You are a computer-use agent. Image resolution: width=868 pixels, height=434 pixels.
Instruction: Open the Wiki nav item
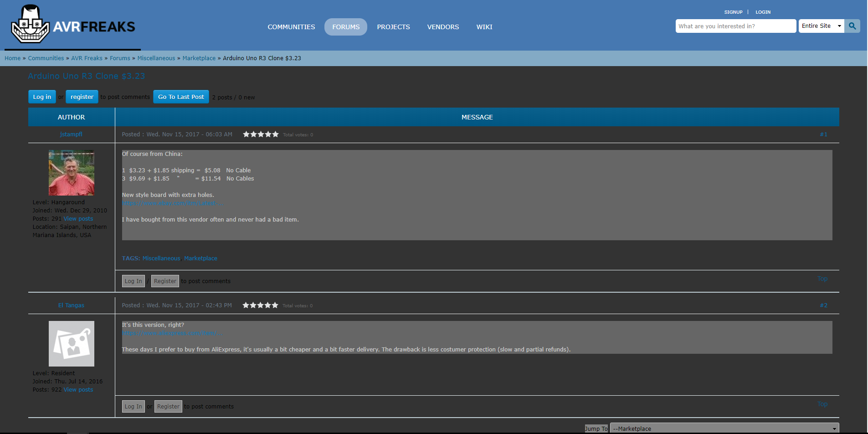(x=484, y=27)
